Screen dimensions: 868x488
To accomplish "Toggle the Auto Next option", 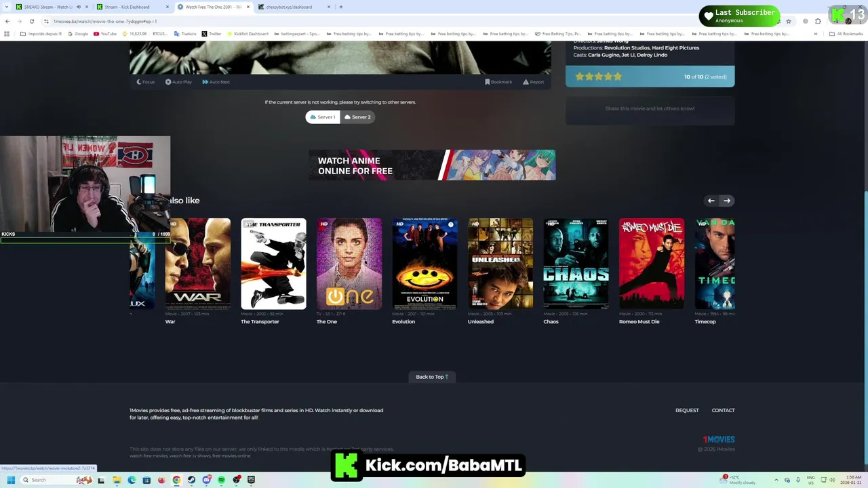I will [216, 82].
